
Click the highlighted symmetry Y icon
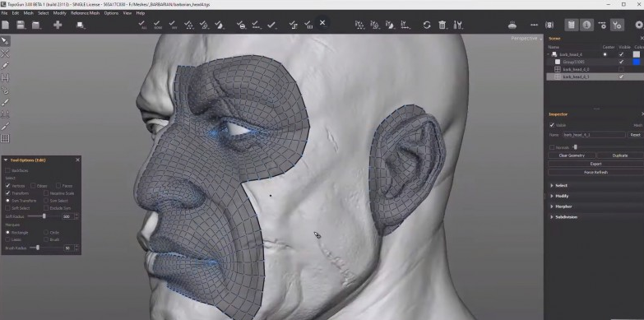pyautogui.click(x=617, y=25)
